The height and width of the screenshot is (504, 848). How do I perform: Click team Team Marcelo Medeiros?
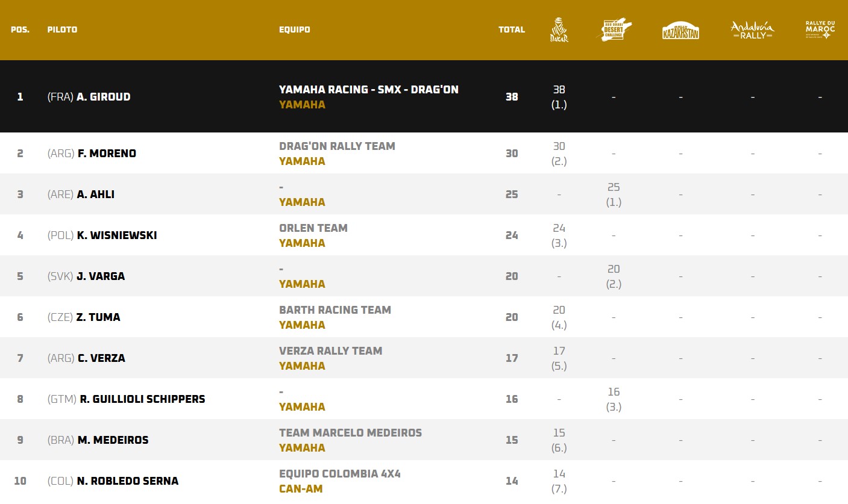pyautogui.click(x=350, y=433)
